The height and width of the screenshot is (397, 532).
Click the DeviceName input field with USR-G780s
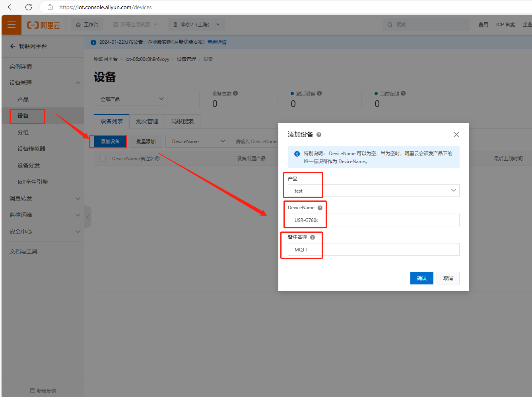tap(373, 220)
